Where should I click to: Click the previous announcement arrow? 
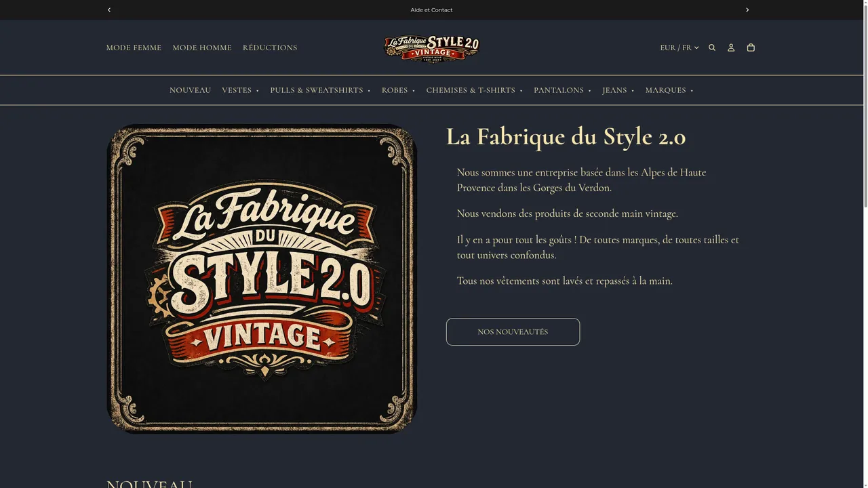[109, 9]
